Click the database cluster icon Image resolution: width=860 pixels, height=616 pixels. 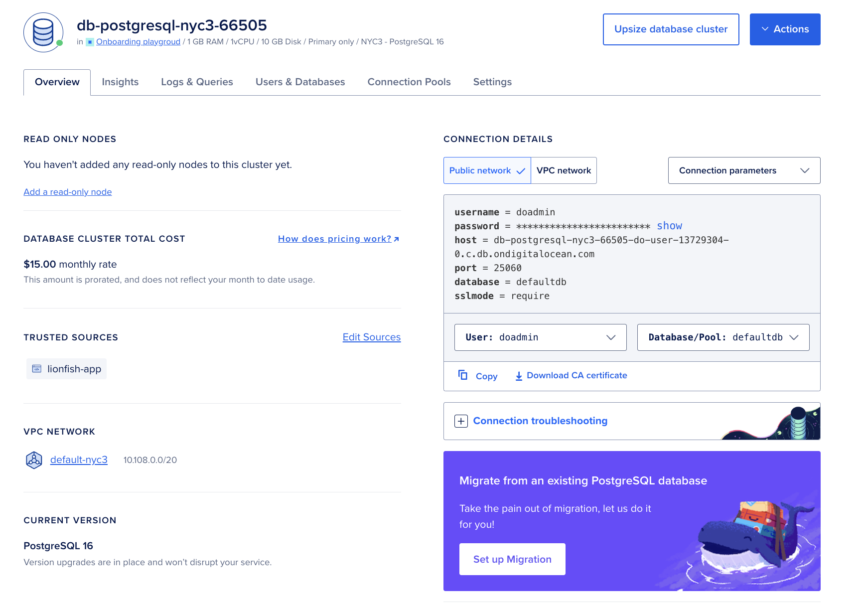(43, 32)
